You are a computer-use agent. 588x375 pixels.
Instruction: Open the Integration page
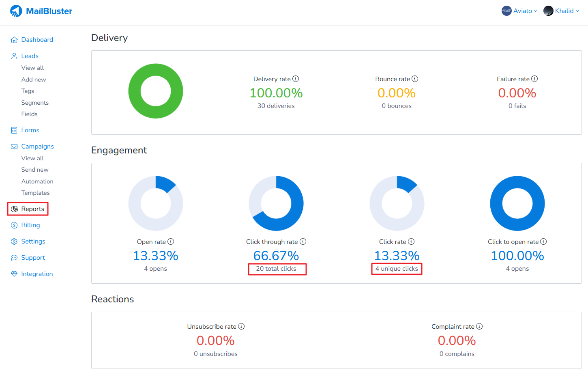(37, 274)
